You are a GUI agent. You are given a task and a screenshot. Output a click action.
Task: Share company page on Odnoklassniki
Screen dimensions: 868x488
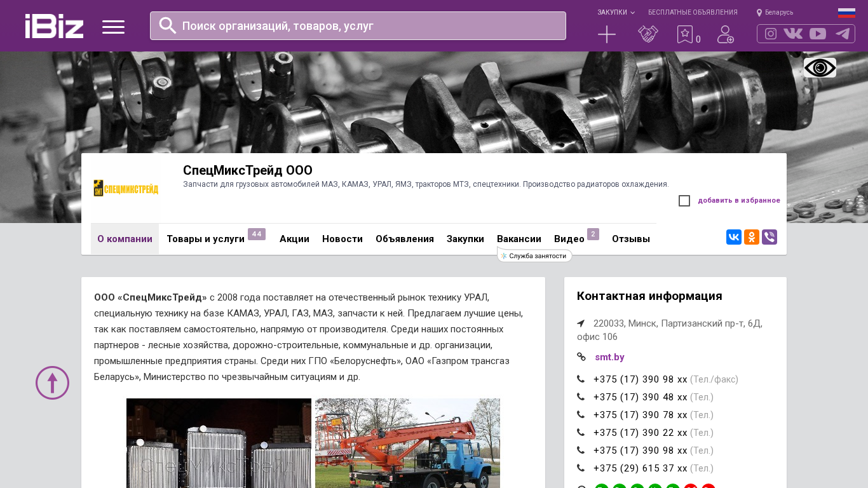pyautogui.click(x=752, y=237)
